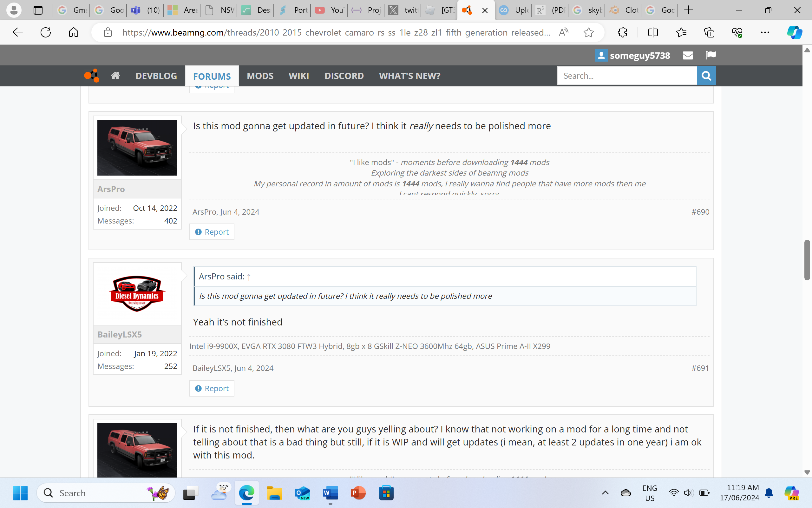Add this page to favorites star

pos(588,32)
